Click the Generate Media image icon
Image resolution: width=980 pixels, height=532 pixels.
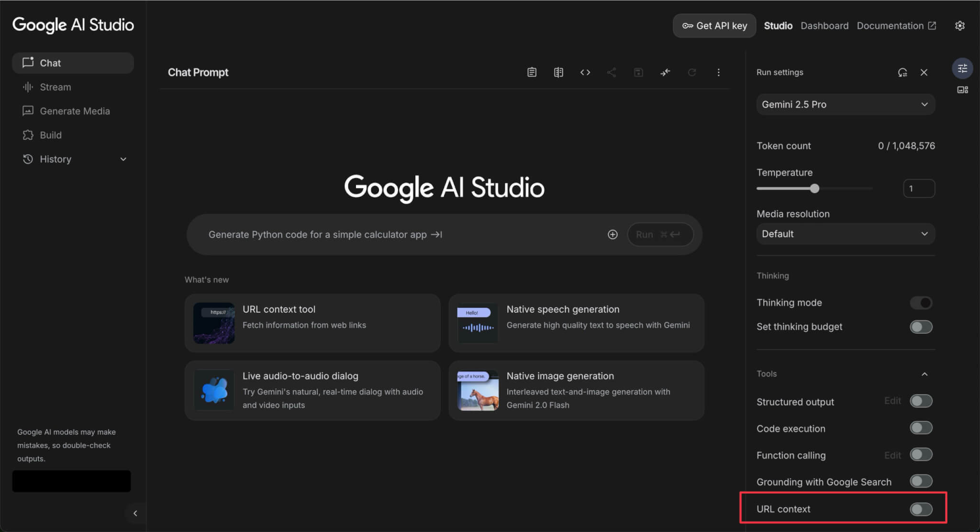[28, 111]
